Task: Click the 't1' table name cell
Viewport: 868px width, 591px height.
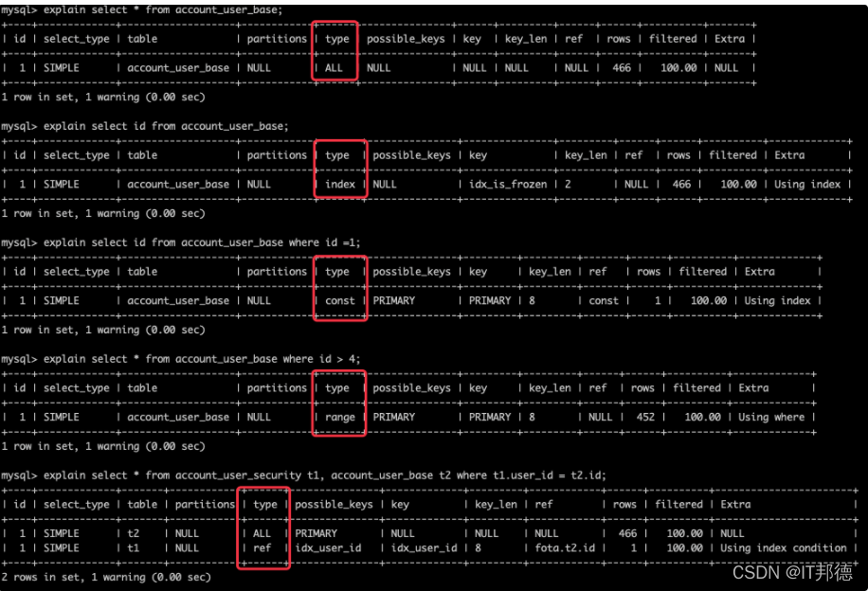Action: click(x=134, y=547)
